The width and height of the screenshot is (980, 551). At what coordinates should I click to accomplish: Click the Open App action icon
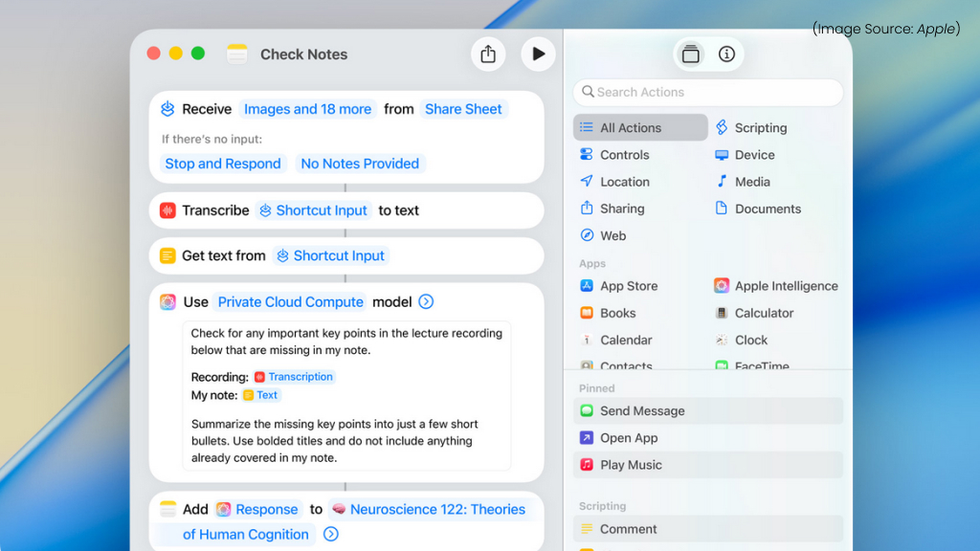point(587,438)
